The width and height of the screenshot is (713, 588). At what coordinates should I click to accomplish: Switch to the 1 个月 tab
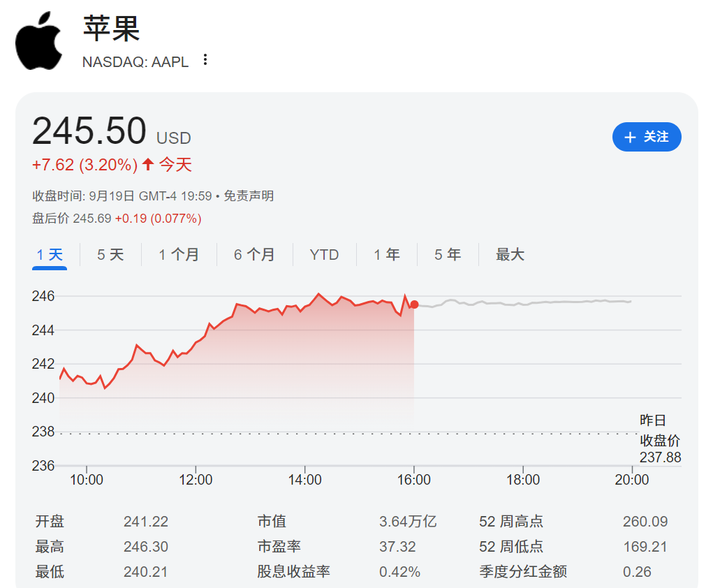click(179, 255)
